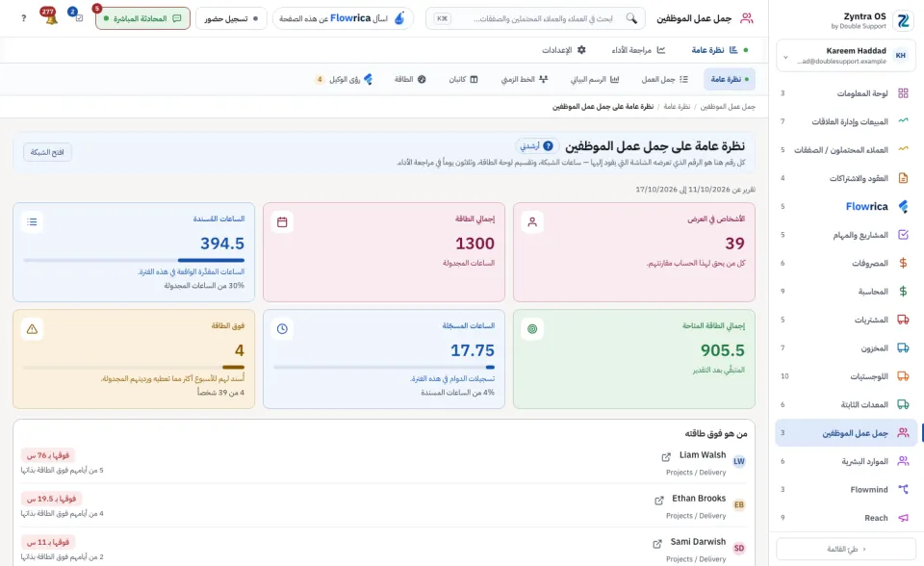Click the أرشدني guide button
This screenshot has width=924, height=566.
(x=537, y=145)
